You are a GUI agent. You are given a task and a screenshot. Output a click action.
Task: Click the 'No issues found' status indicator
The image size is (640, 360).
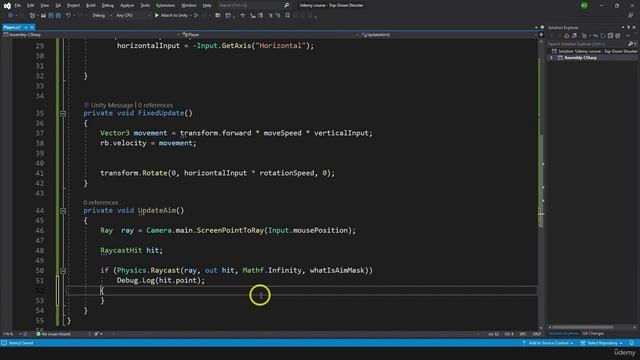click(x=53, y=334)
